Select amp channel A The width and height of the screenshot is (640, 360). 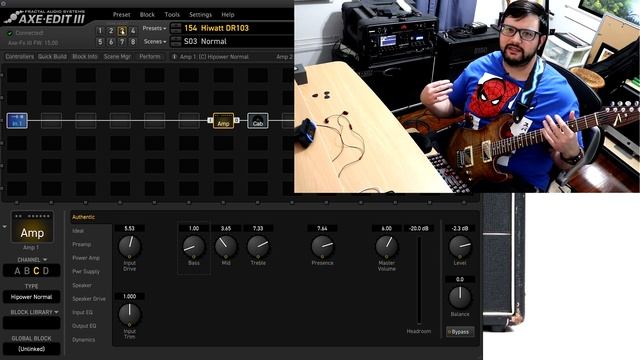[x=17, y=271]
